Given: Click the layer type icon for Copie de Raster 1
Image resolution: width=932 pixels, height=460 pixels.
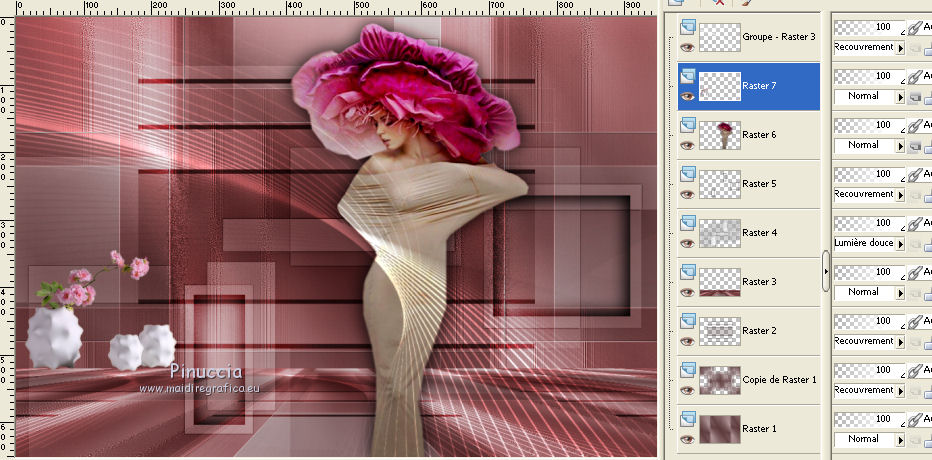Looking at the screenshot, I should pyautogui.click(x=687, y=370).
